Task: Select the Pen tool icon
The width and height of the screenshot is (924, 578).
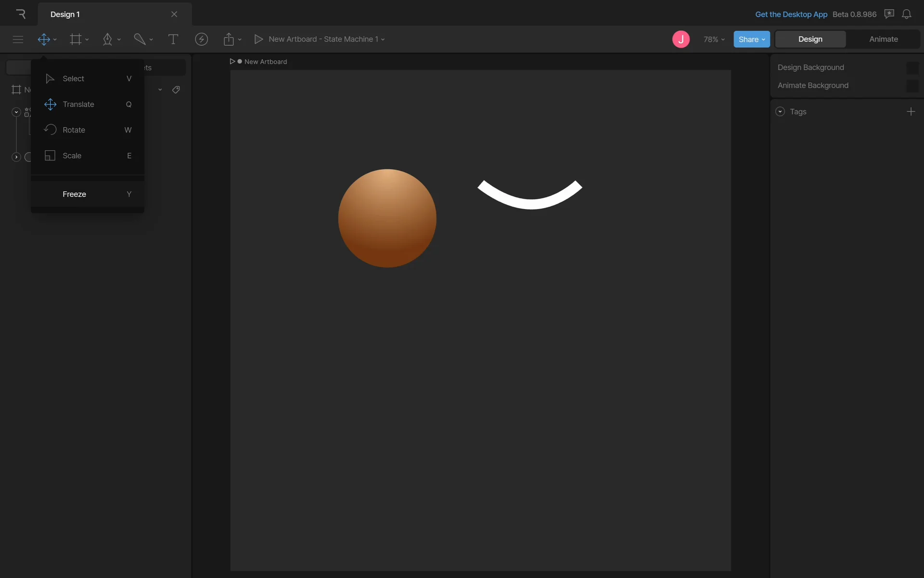Action: click(107, 39)
